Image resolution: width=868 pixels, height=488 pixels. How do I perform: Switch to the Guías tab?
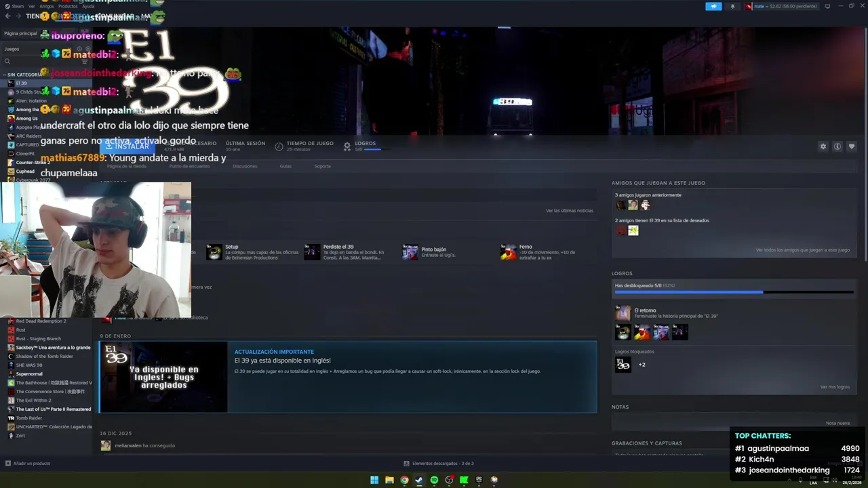tap(285, 166)
